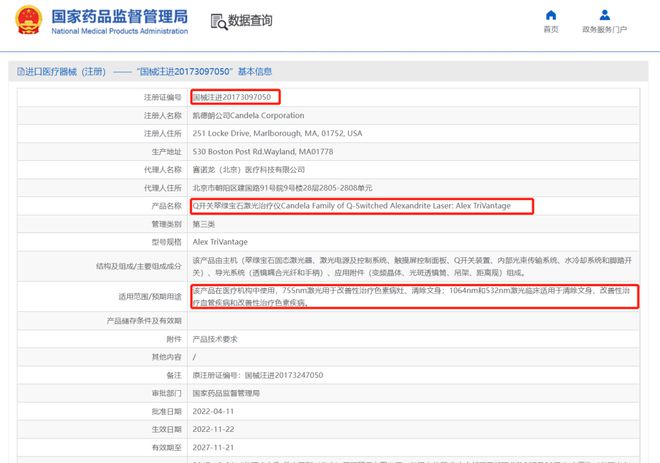Click the 其他内容 field label
Image resolution: width=660 pixels, height=463 pixels.
tap(166, 357)
